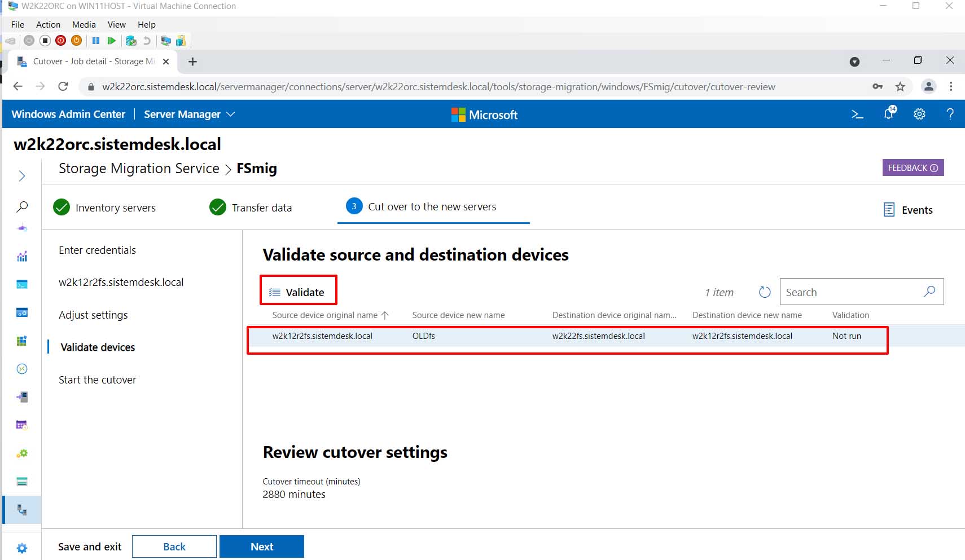Open the Media menu
Image resolution: width=965 pixels, height=560 pixels.
click(84, 25)
